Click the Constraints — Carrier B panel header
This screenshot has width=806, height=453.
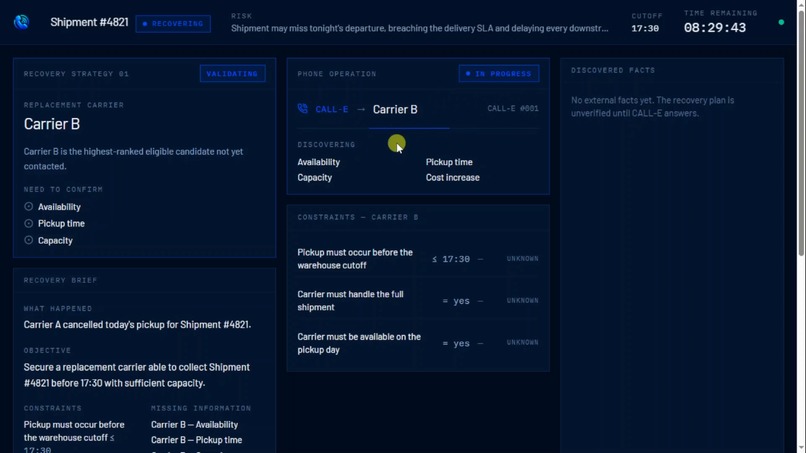358,217
